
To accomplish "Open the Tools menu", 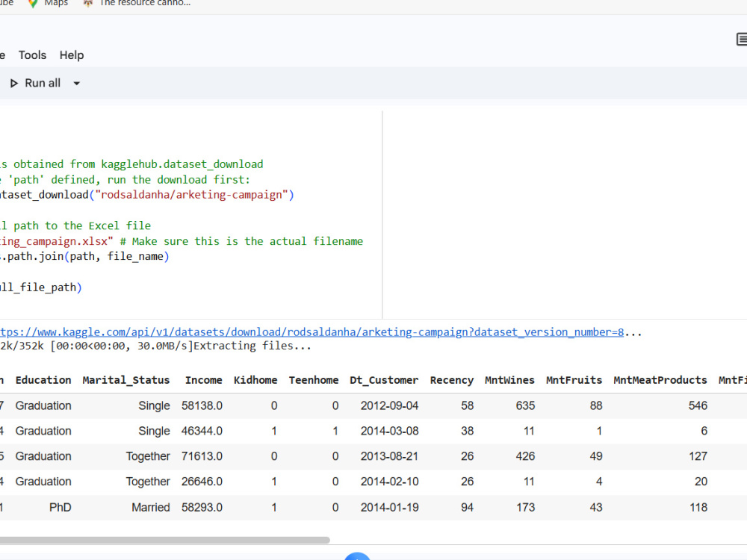I will [x=32, y=55].
